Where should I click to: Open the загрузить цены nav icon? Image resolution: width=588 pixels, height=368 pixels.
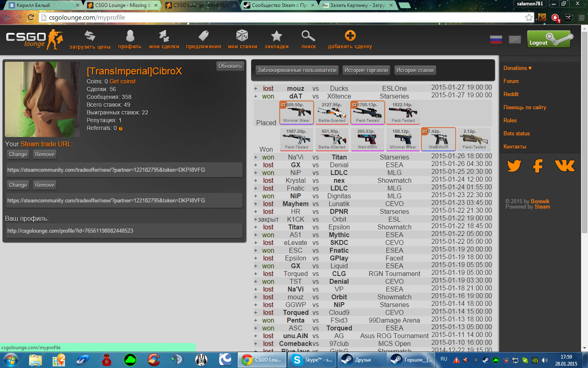tap(90, 36)
